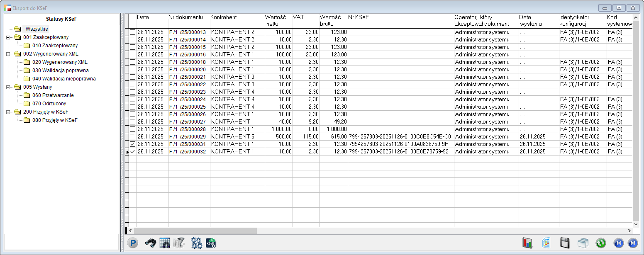Collapse the 001 Zaakceptowany tree node
This screenshot has height=255, width=644.
point(8,37)
